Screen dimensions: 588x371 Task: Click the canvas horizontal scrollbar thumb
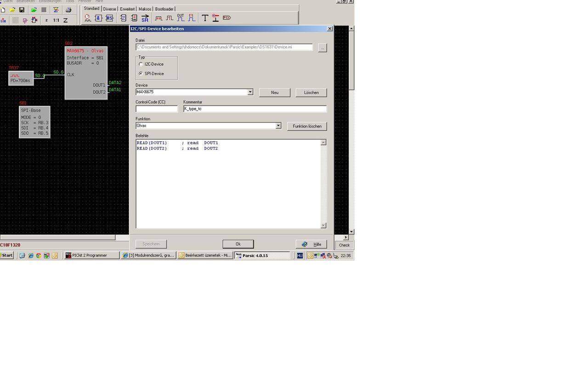[x=57, y=237]
